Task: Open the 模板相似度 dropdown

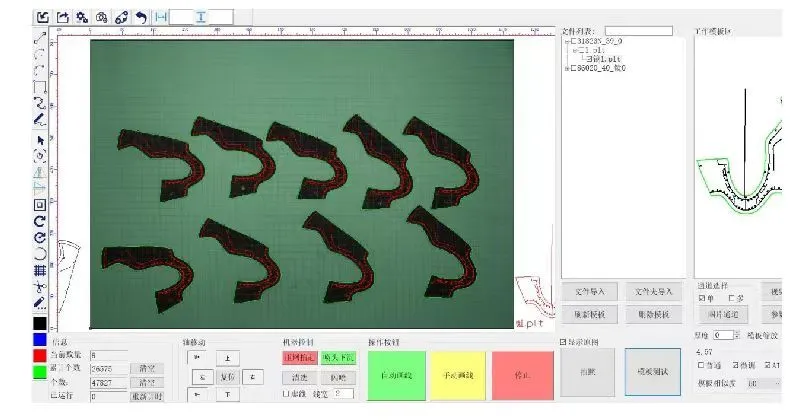Action: pos(764,383)
